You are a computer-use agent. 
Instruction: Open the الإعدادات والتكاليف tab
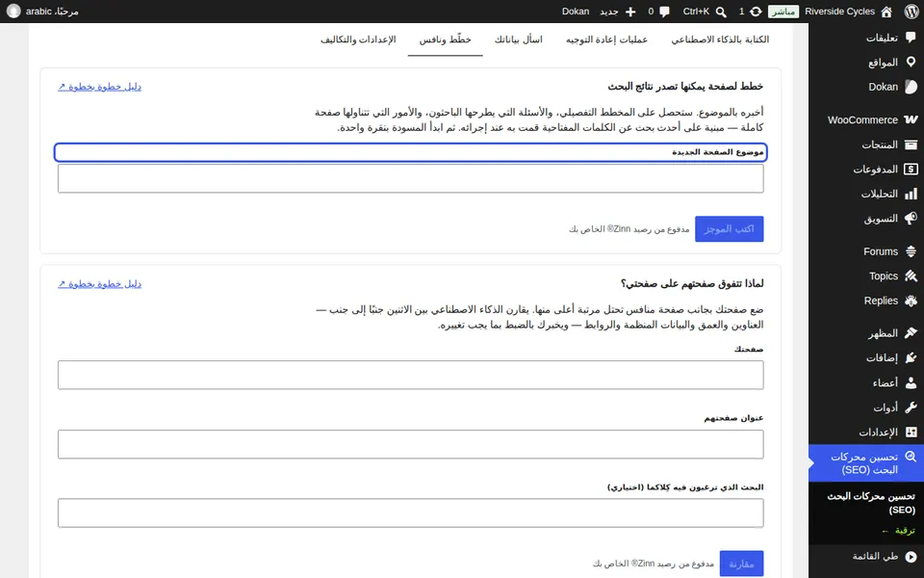[358, 39]
